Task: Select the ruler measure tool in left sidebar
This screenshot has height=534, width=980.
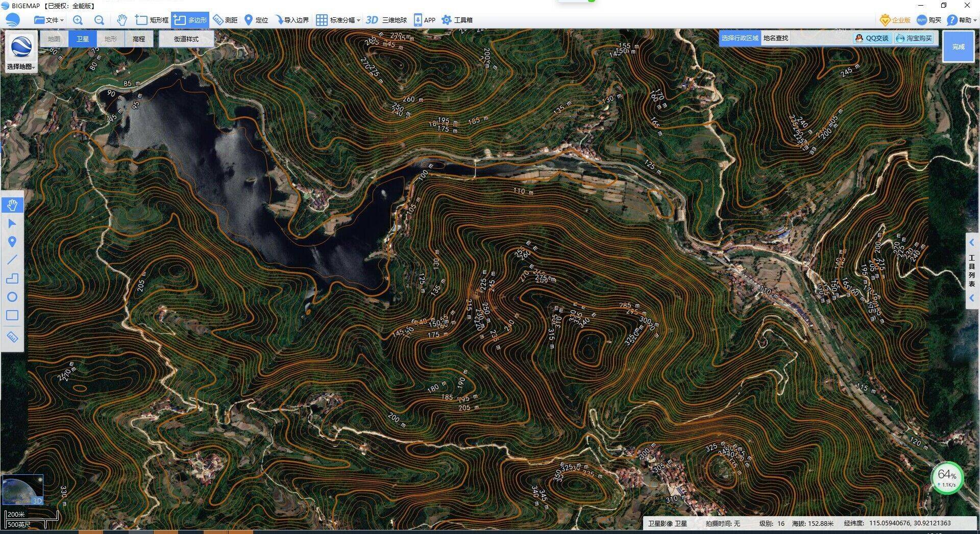Action: pos(12,337)
